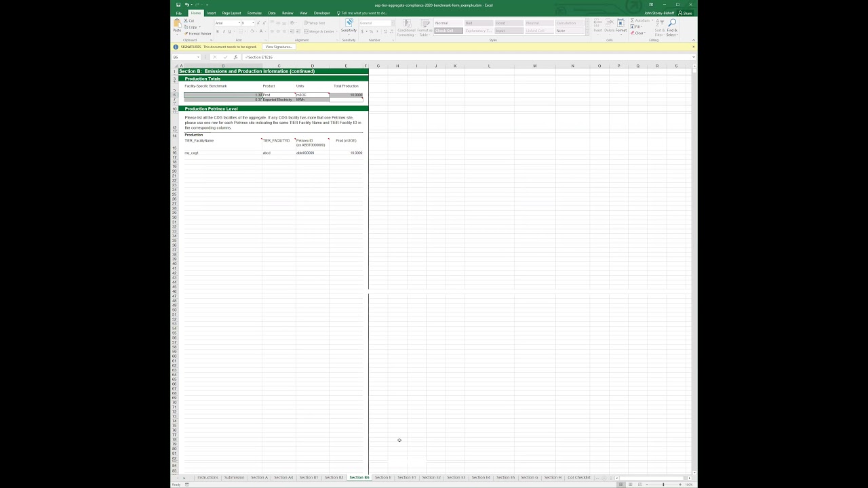Viewport: 868px width, 488px height.
Task: Increase font size with the larger A icon
Action: click(258, 23)
